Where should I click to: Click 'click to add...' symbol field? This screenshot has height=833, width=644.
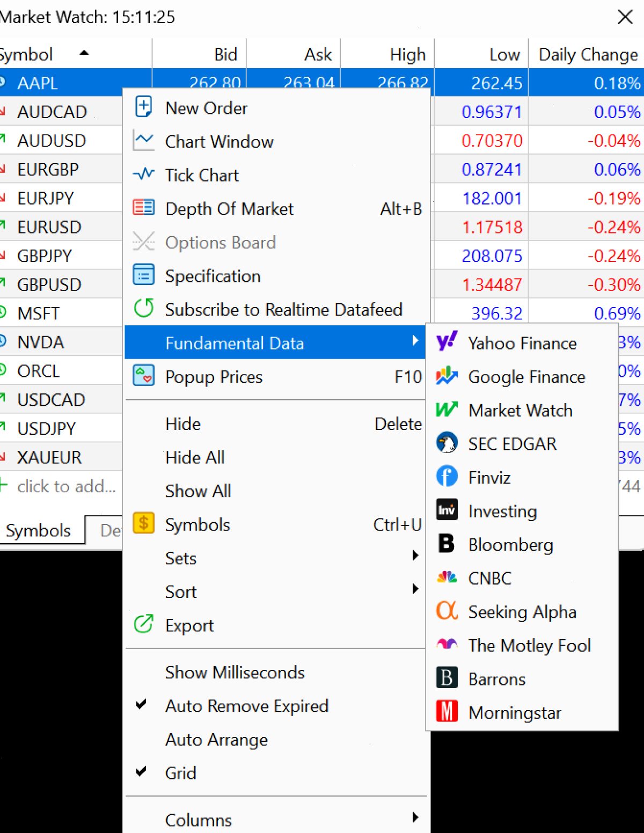coord(66,486)
